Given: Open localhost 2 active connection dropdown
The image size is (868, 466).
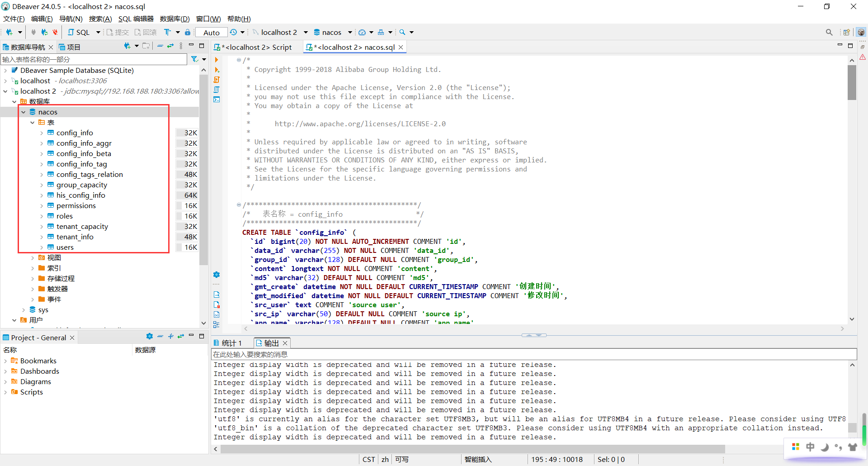Looking at the screenshot, I should coord(306,32).
